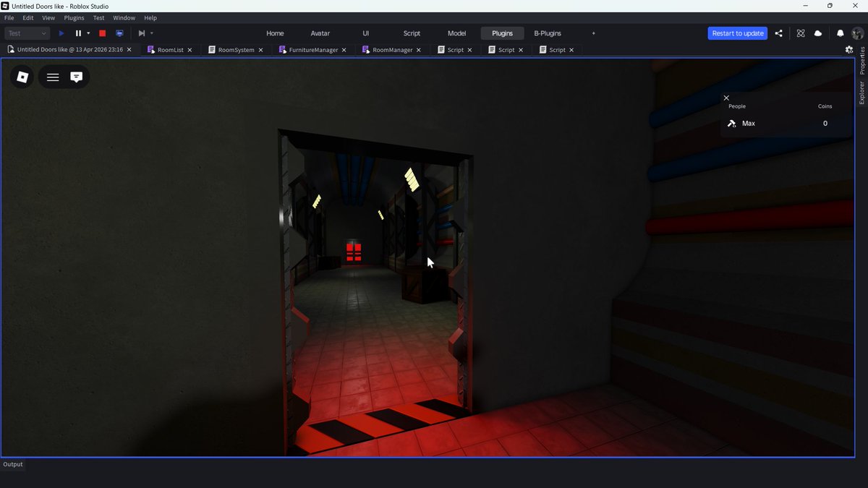The height and width of the screenshot is (488, 868).
Task: Open the in-game hamburger menu
Action: 53,77
